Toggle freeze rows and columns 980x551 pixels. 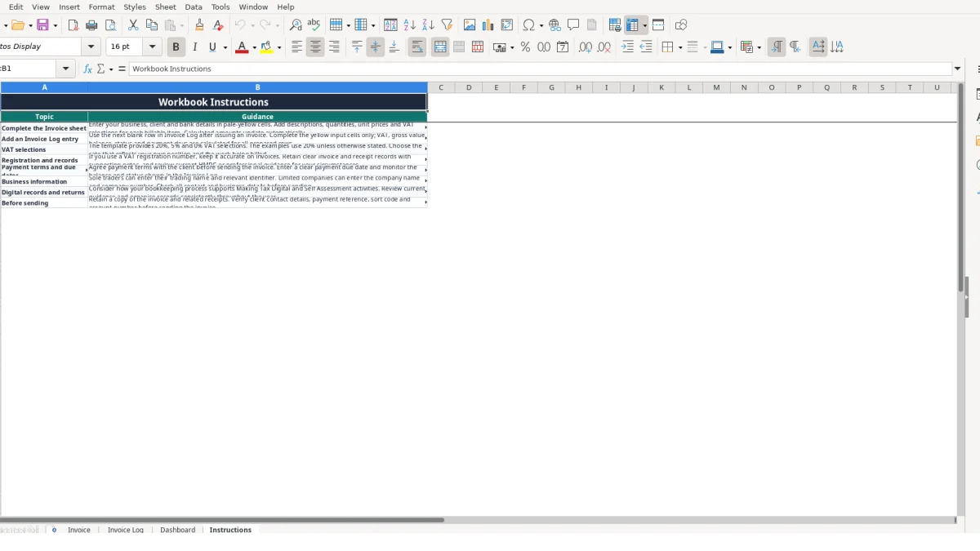[633, 25]
